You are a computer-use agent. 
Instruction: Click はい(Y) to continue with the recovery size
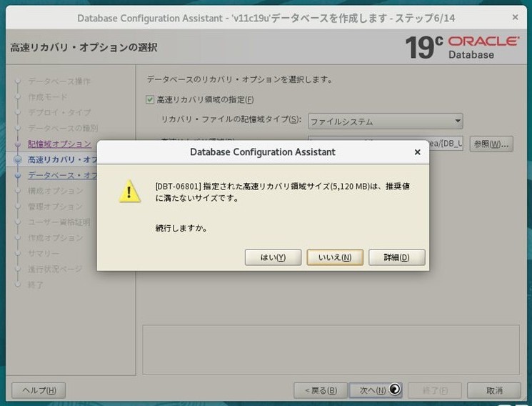pyautogui.click(x=273, y=257)
